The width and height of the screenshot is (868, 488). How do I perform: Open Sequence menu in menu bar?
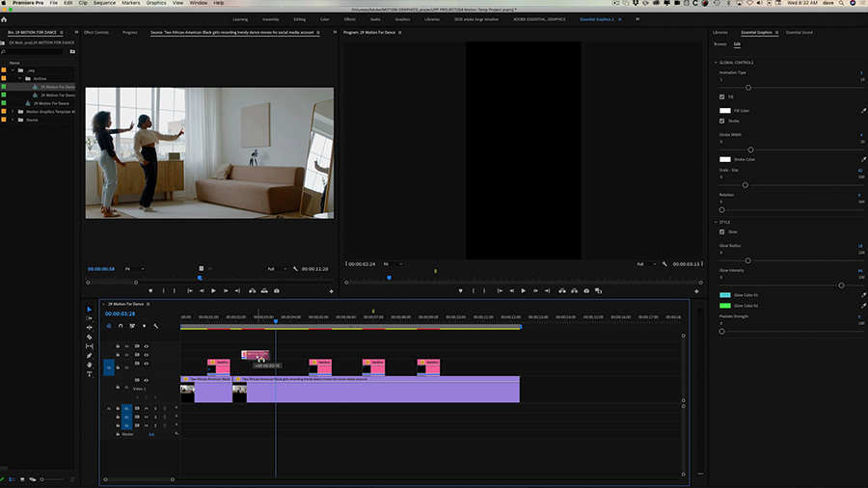coord(104,3)
